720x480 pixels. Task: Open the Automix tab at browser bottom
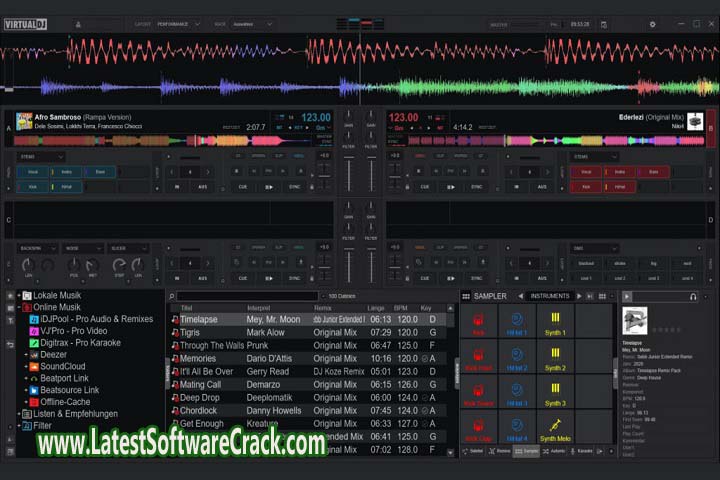(554, 452)
